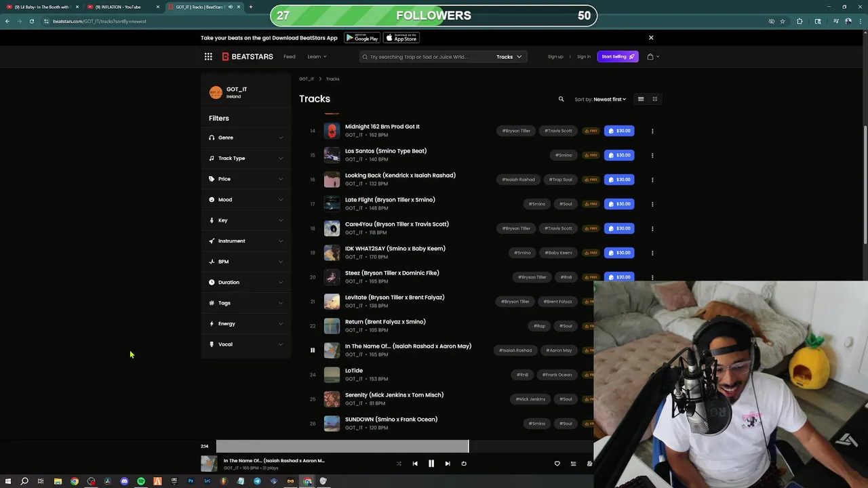Screen dimensions: 868x488
Task: Click the #Frank Ocean tag on LoTide
Action: (557, 375)
